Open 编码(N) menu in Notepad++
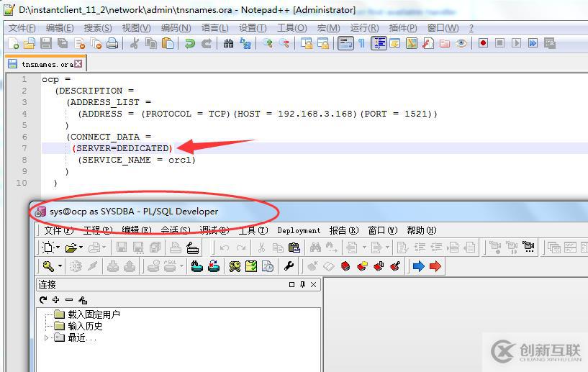Screen dimensions: 588x372 tap(176, 28)
